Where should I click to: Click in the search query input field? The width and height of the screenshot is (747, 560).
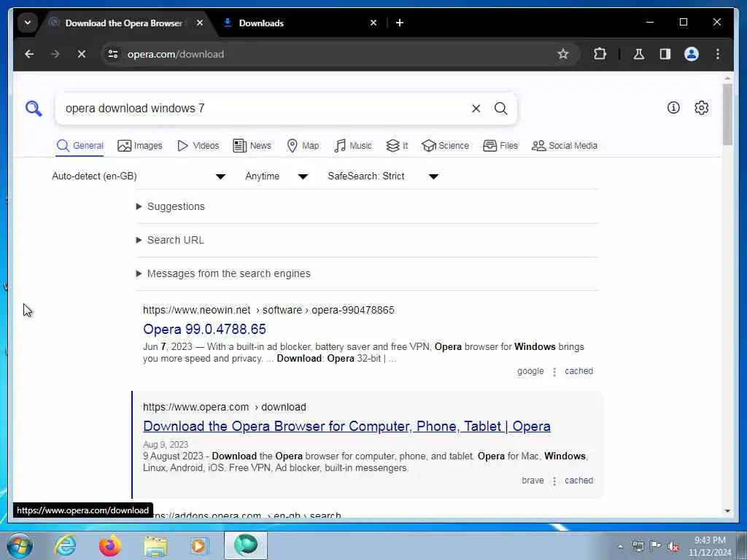click(262, 109)
